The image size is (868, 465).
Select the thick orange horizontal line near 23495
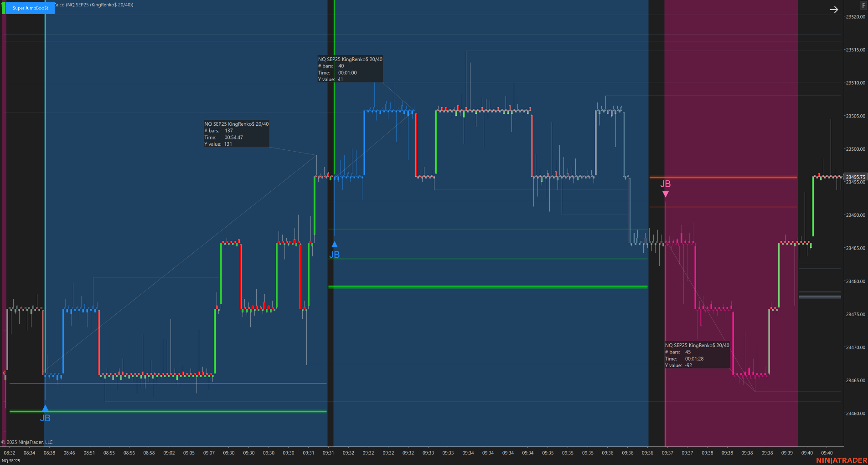click(723, 177)
